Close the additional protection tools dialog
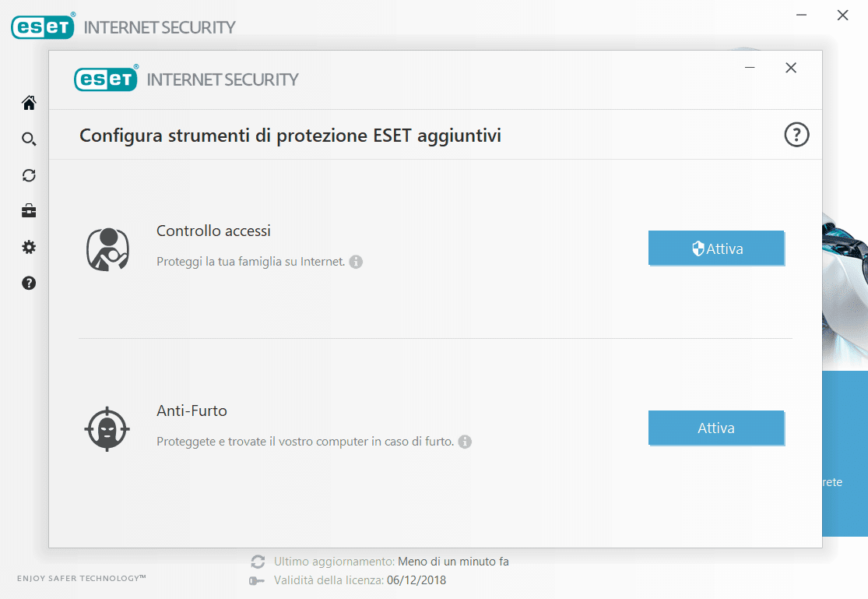 pos(791,68)
